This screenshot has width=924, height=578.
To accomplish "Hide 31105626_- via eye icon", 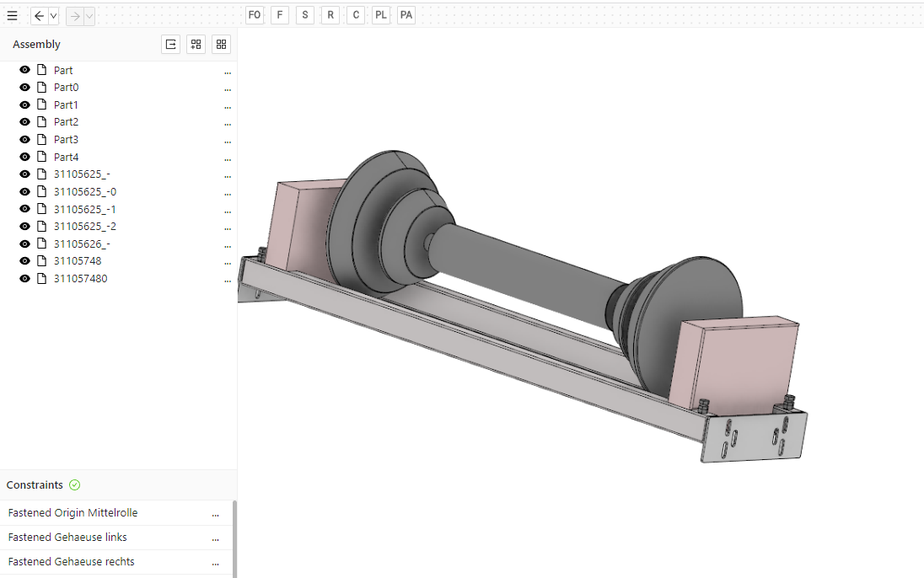I will click(24, 244).
